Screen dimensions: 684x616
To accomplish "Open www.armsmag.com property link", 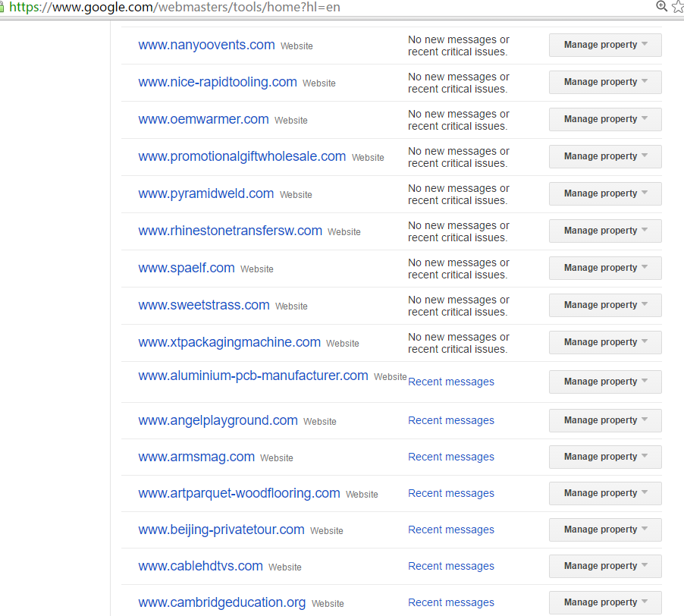I will tap(196, 457).
